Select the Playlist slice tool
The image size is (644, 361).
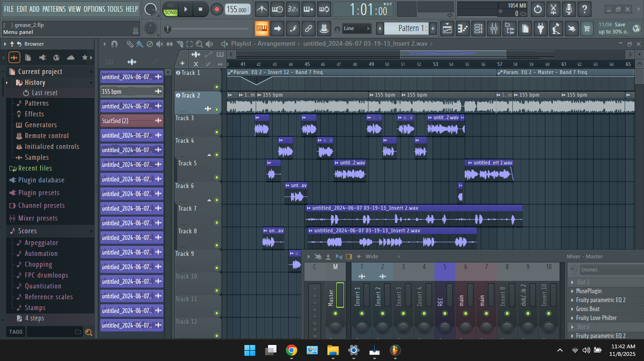pos(180,44)
